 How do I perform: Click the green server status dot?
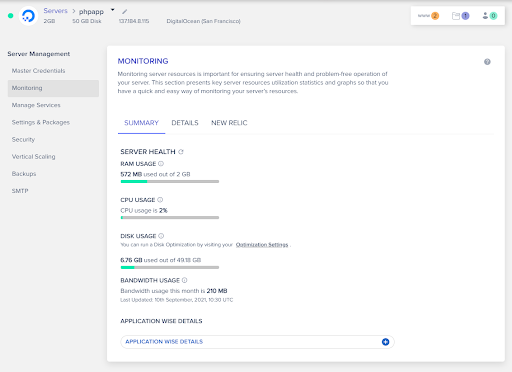(11, 16)
